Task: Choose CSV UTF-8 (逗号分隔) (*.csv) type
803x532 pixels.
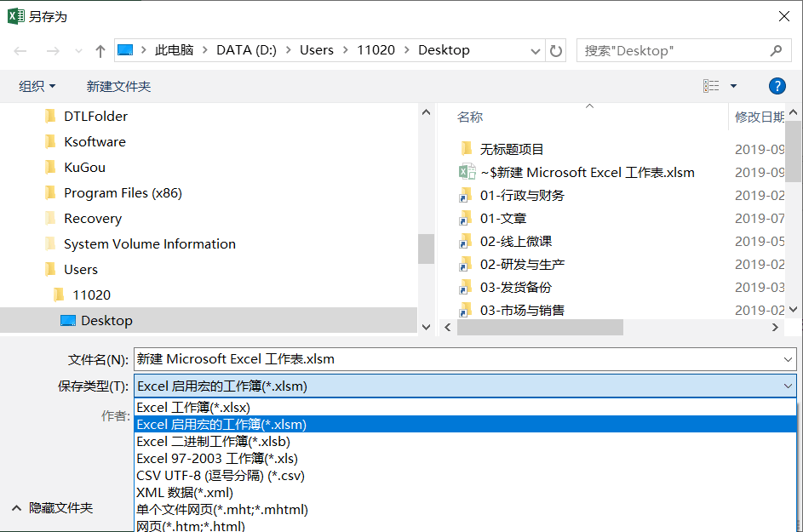Action: click(465, 476)
